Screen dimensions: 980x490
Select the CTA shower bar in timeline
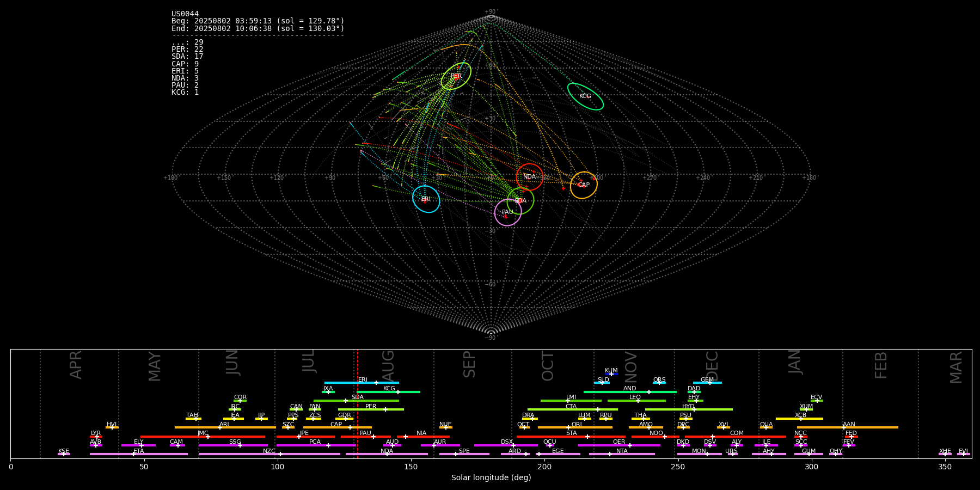click(573, 409)
